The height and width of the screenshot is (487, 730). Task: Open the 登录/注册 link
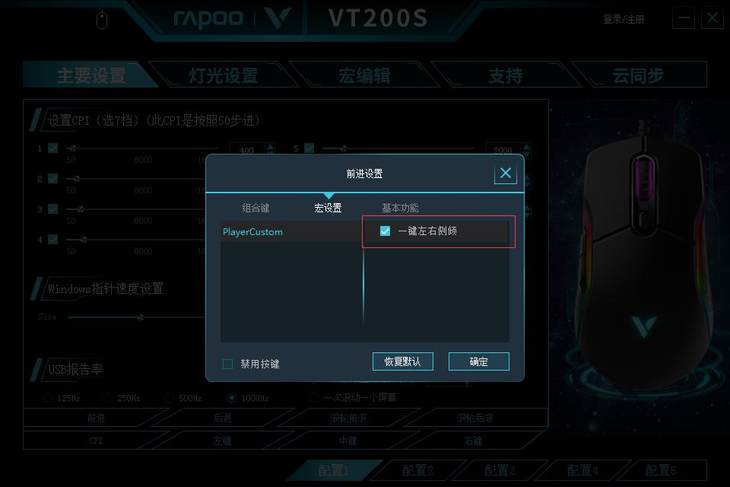pyautogui.click(x=623, y=20)
